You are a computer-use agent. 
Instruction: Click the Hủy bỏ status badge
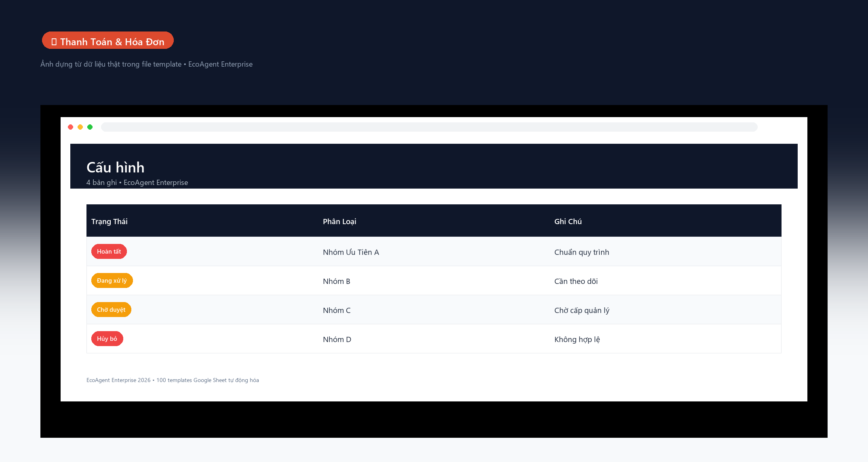pyautogui.click(x=107, y=339)
